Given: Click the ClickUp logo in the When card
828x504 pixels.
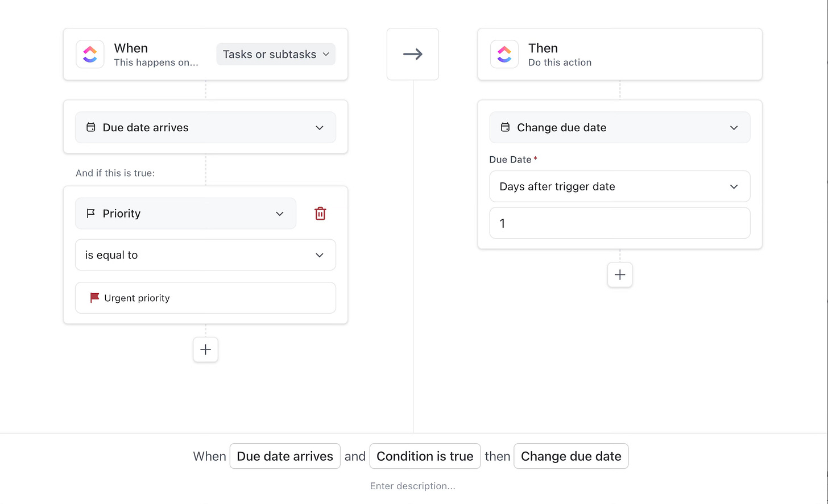Looking at the screenshot, I should click(90, 54).
